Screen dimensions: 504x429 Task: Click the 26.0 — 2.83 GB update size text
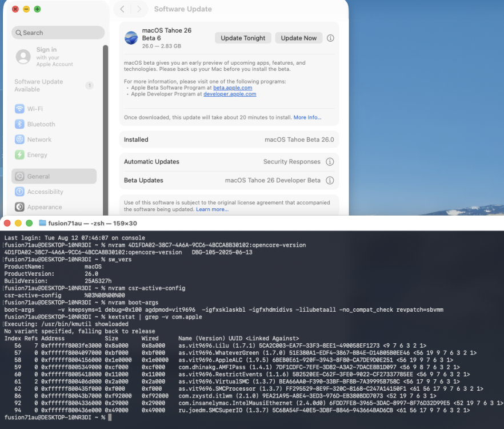pyautogui.click(x=162, y=46)
